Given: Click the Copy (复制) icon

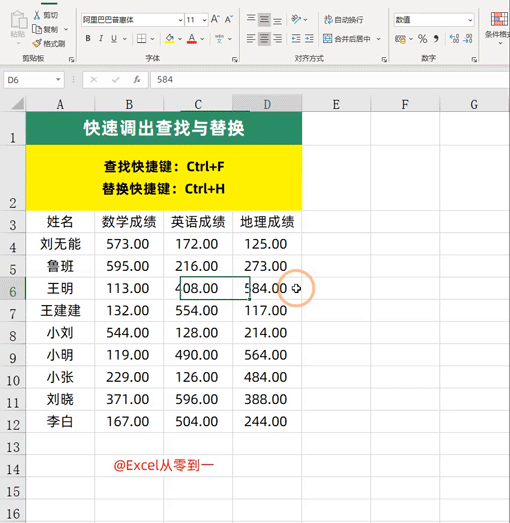Looking at the screenshot, I should [x=37, y=29].
